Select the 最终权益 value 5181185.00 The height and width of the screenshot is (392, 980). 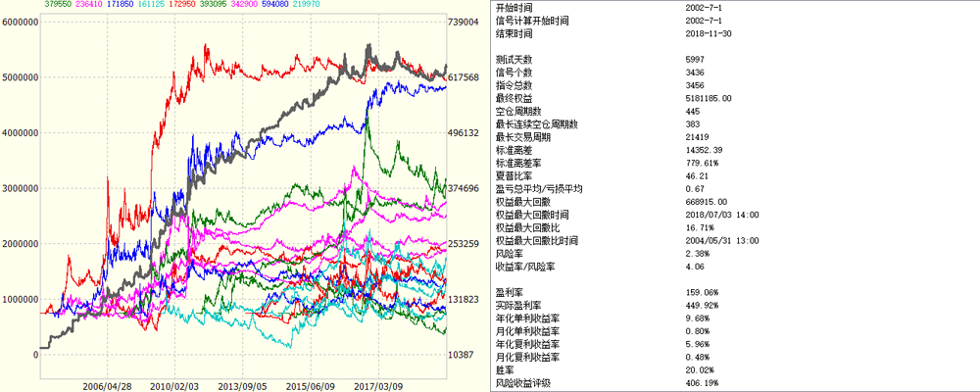(x=710, y=98)
